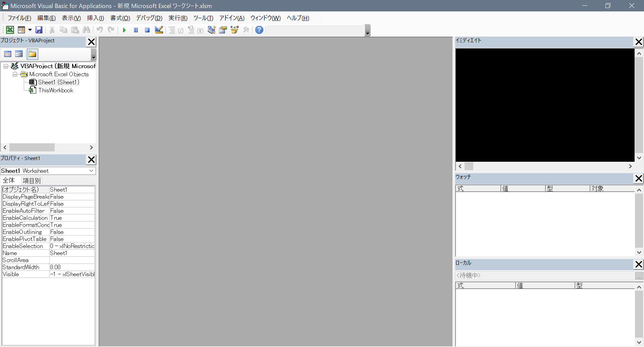Click the (/) toolbar icon

(x=181, y=31)
